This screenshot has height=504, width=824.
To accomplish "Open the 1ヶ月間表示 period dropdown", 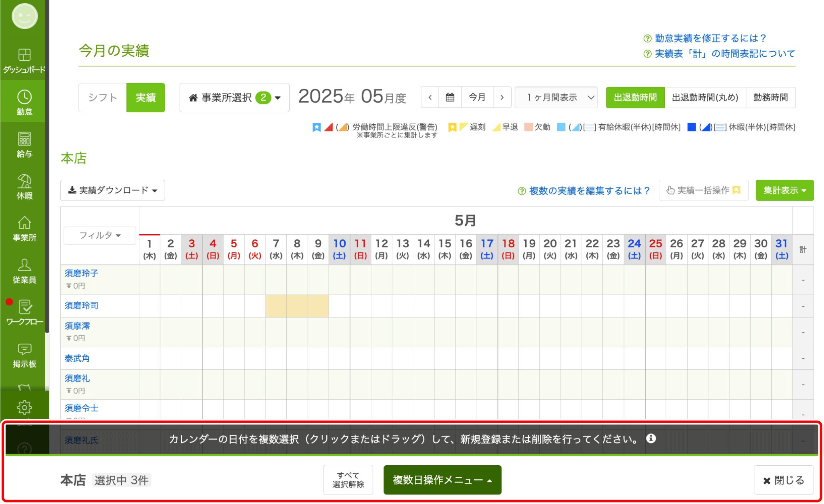I will coord(556,98).
